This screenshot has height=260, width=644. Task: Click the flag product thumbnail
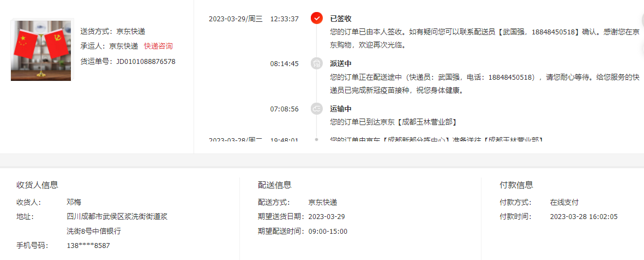point(41,51)
